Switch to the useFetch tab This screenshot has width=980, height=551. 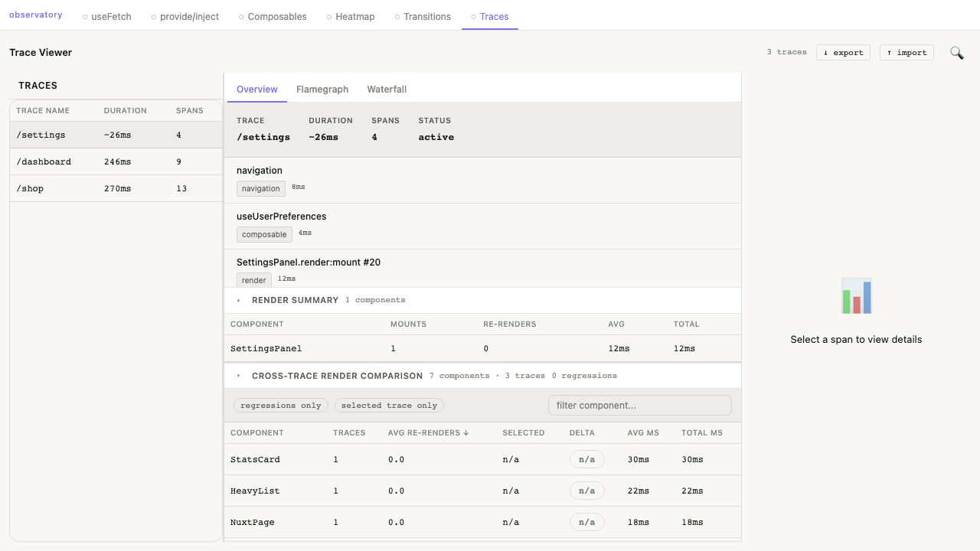tap(107, 16)
